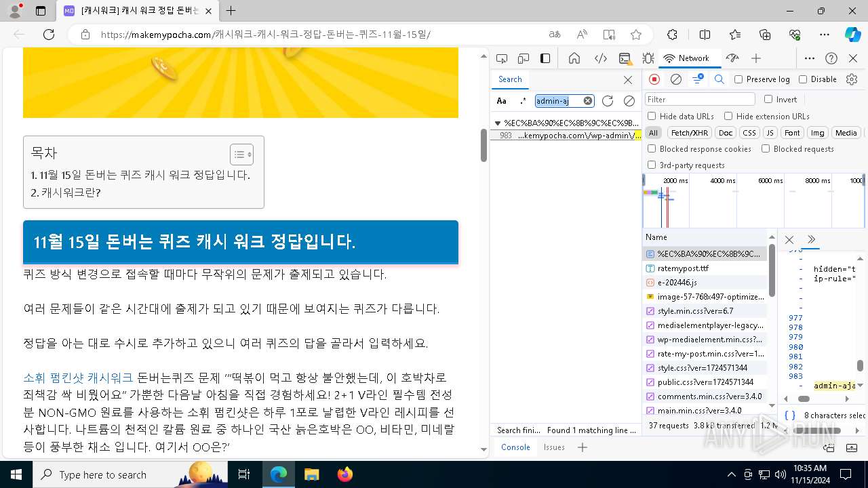Filter requests by Font
This screenshot has height=488, width=868.
pyautogui.click(x=792, y=133)
